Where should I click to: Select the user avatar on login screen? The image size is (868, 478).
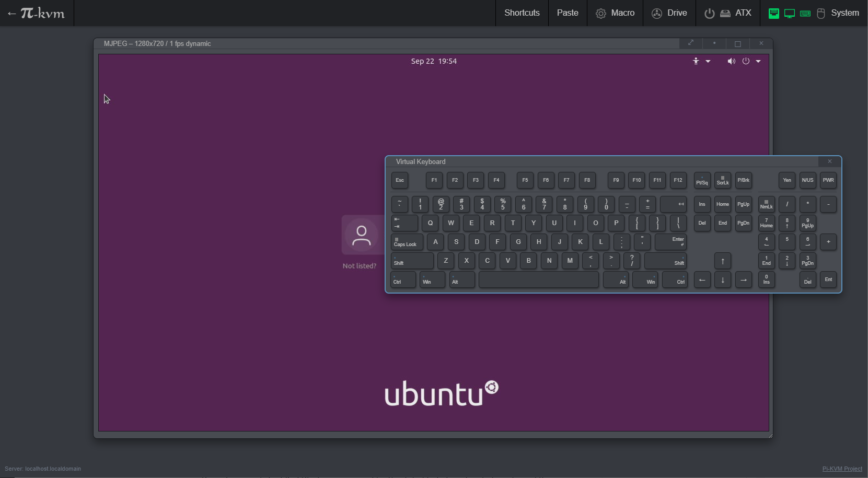click(x=361, y=235)
